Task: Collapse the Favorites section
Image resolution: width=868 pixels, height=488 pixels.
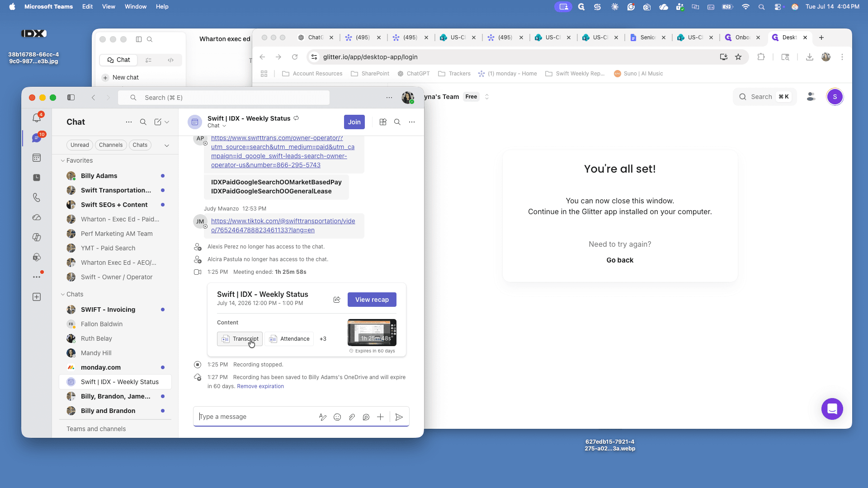Action: point(63,160)
